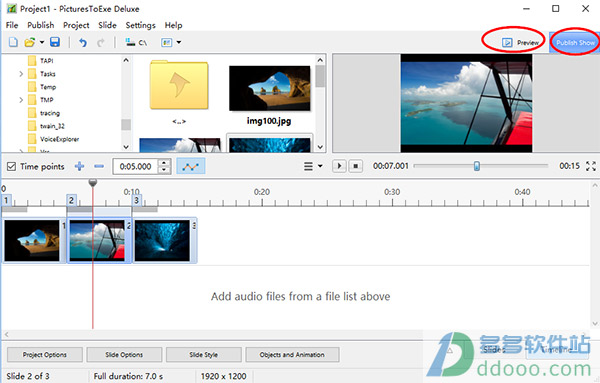Viewport: 600px width, 383px height.
Task: Increase time value with up stepper
Action: pyautogui.click(x=164, y=163)
